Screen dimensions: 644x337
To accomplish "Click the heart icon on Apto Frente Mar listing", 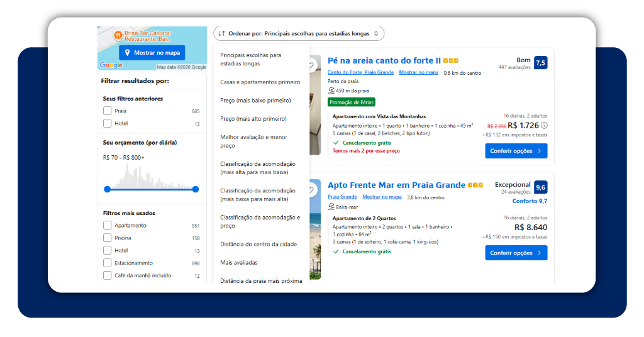I will point(312,190).
